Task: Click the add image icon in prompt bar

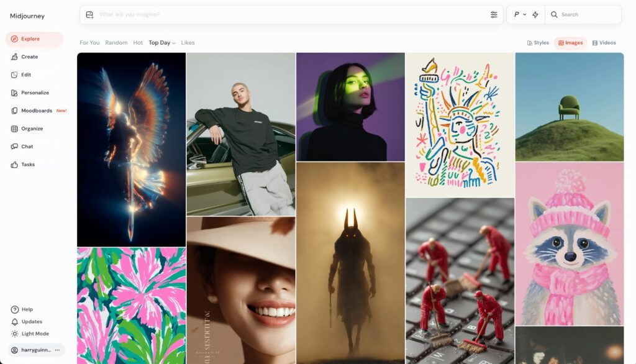Action: coord(89,15)
